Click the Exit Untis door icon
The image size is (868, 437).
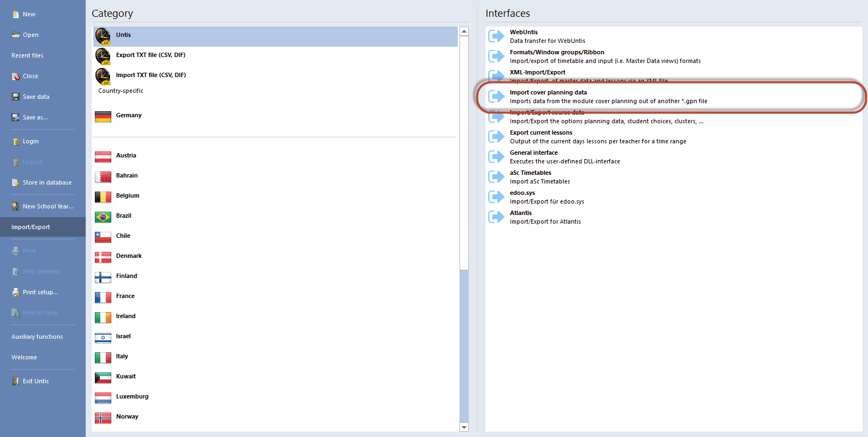[16, 381]
